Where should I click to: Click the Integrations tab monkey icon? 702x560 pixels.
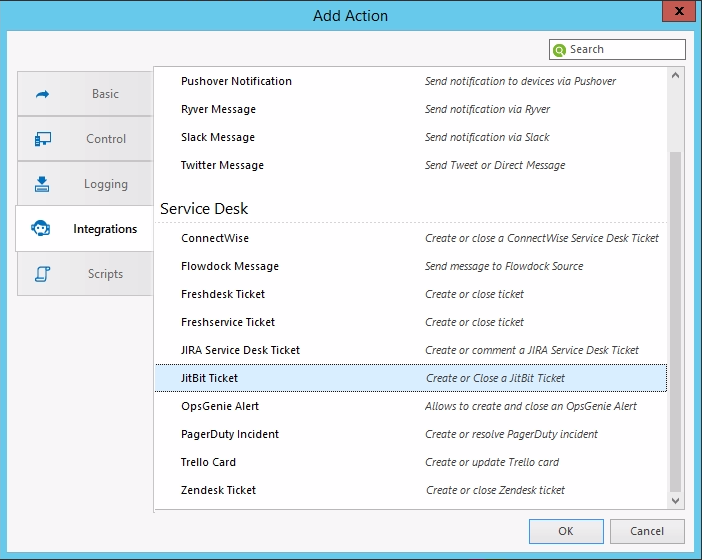point(43,229)
